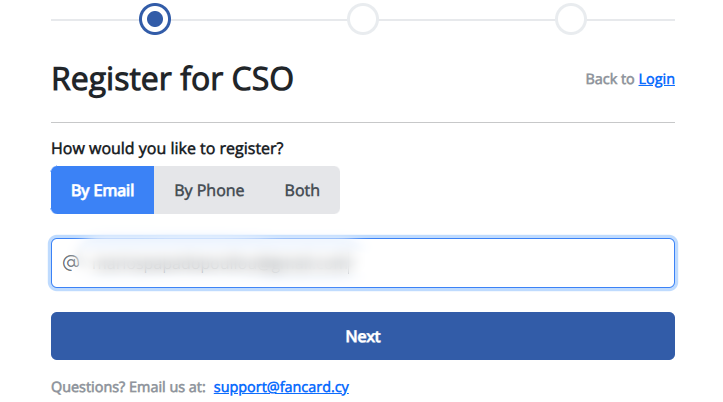Click the active first step circle indicator
The height and width of the screenshot is (402, 723).
[x=155, y=19]
